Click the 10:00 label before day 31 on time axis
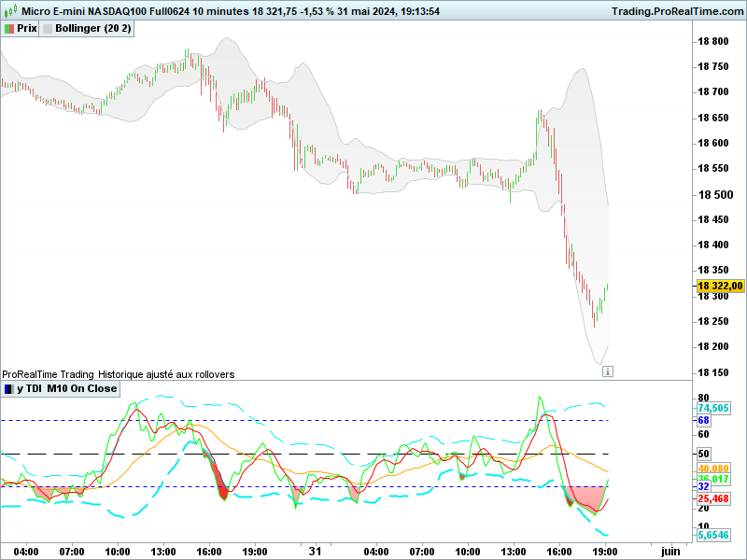Viewport: 747px width, 560px height. point(118,552)
